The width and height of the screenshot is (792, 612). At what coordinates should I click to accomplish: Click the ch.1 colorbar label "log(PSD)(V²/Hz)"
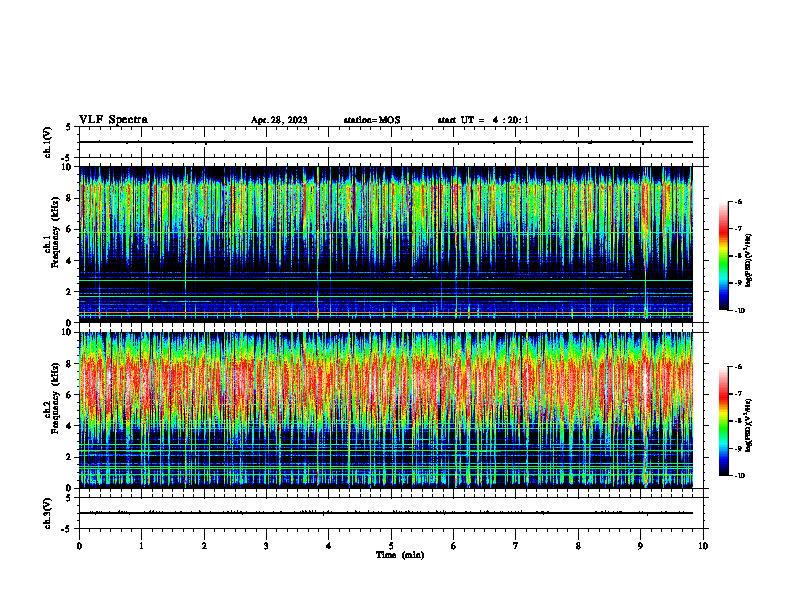[749, 260]
